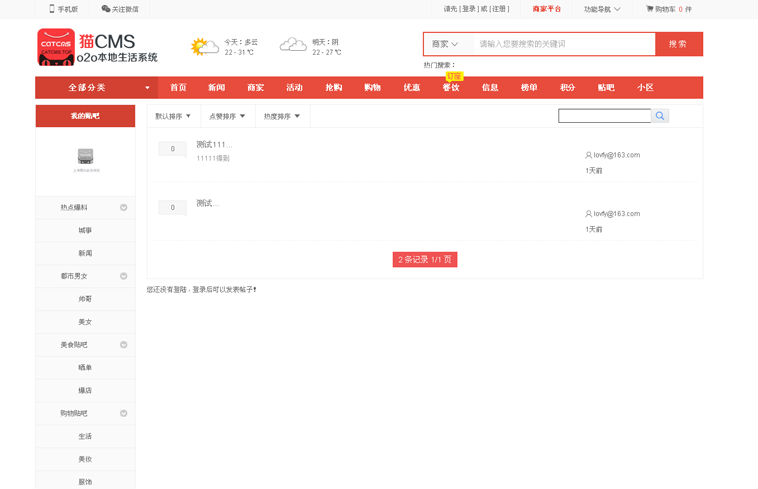The width and height of the screenshot is (758, 489).
Task: Open the 活动 navigation item
Action: point(294,87)
